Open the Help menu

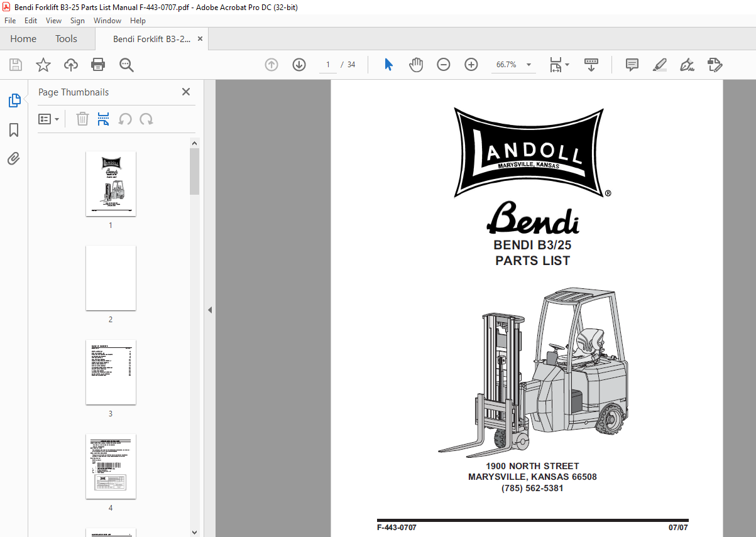pos(138,21)
